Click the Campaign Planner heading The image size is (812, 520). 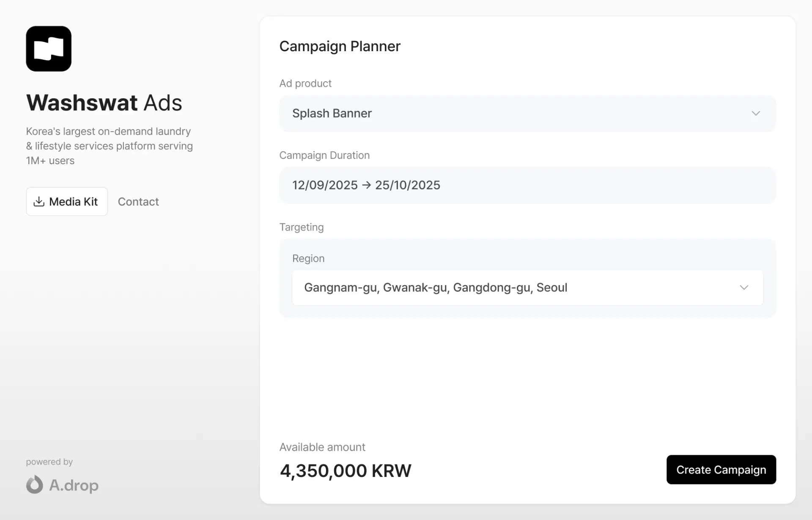[340, 46]
